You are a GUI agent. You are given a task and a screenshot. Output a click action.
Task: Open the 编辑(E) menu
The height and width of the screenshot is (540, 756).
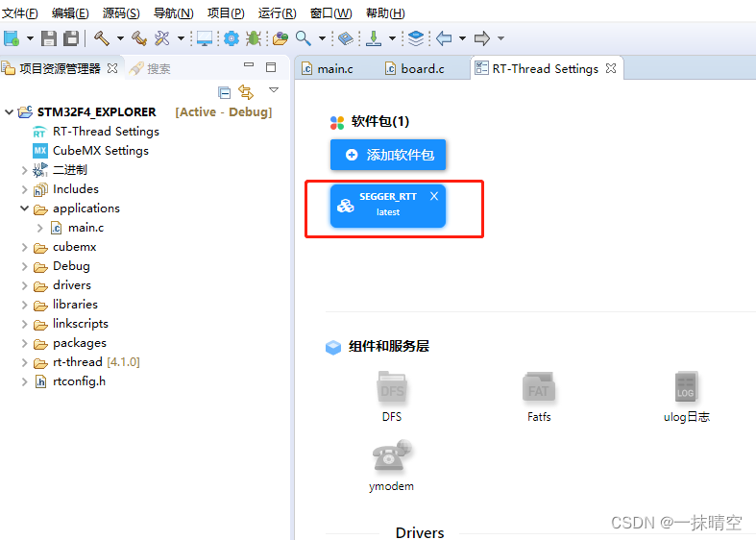[70, 13]
